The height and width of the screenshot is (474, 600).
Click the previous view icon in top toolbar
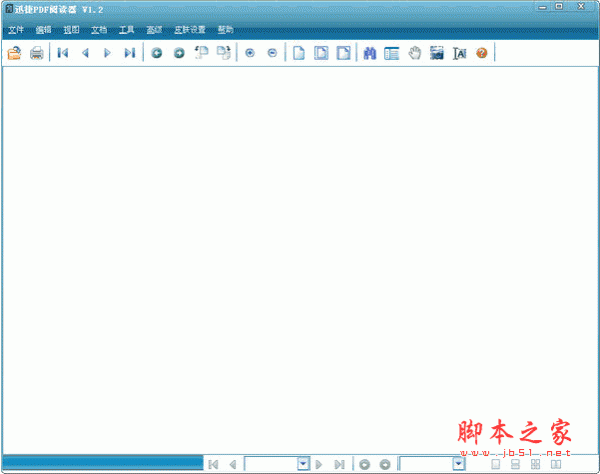(157, 53)
